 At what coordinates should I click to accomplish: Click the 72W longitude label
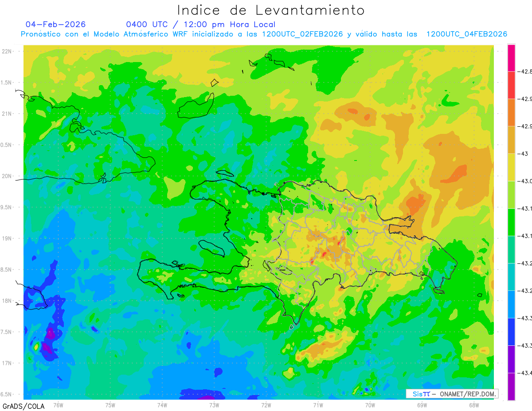266,405
